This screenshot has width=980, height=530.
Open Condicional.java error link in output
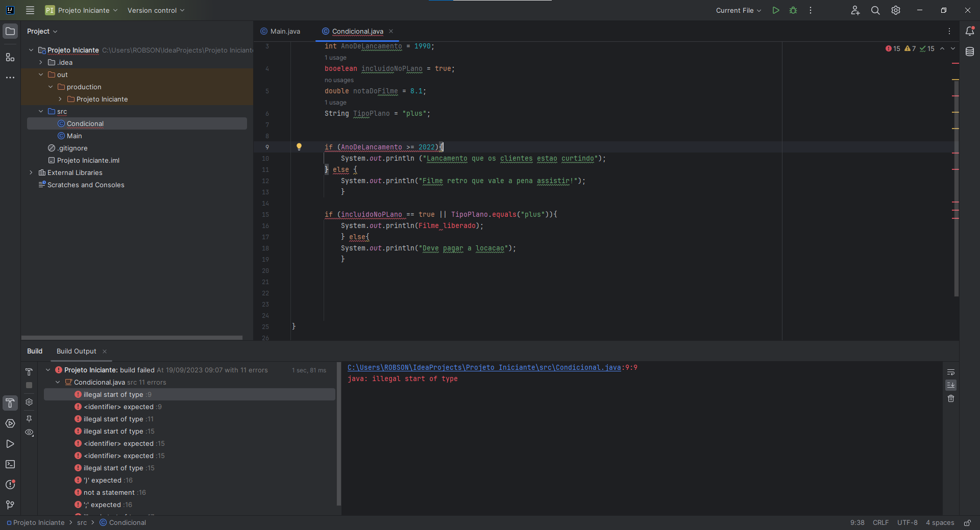[484, 367]
